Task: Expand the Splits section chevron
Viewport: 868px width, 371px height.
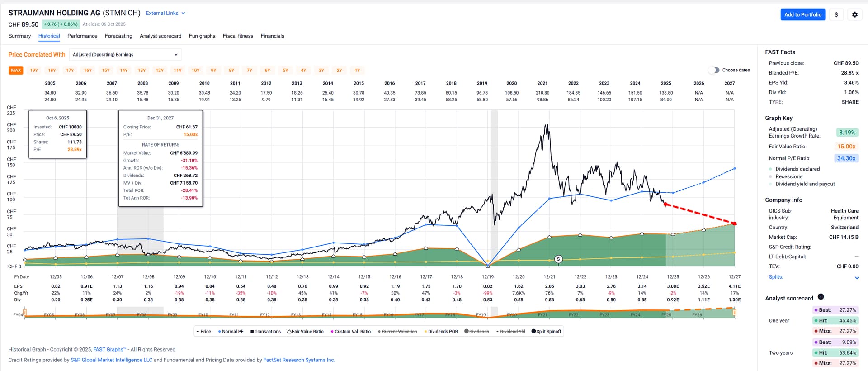Action: click(856, 277)
